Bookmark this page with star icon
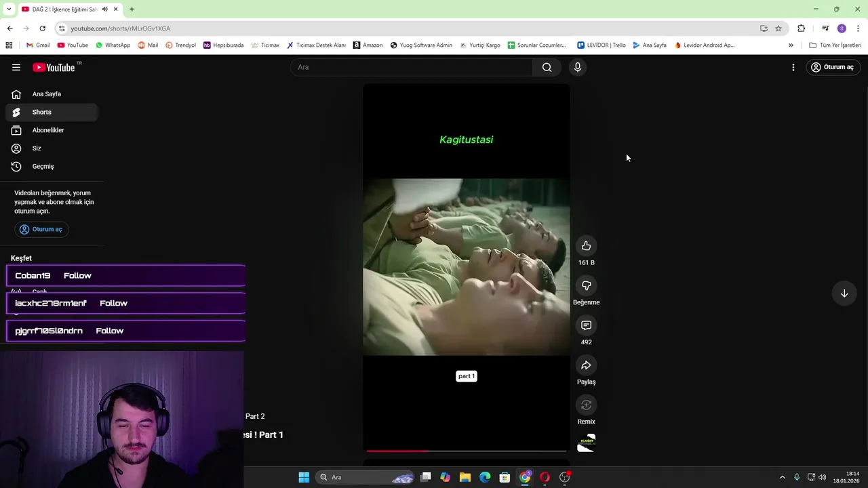 778,28
